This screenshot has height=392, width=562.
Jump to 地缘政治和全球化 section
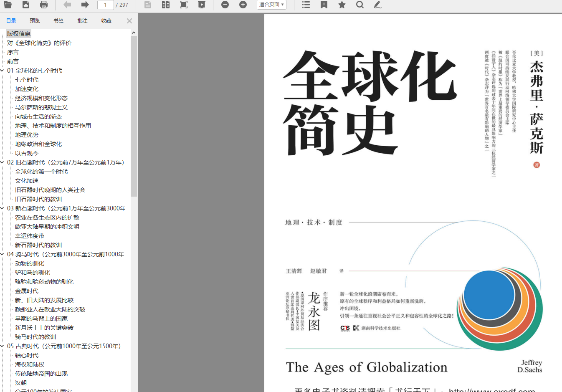coord(38,144)
